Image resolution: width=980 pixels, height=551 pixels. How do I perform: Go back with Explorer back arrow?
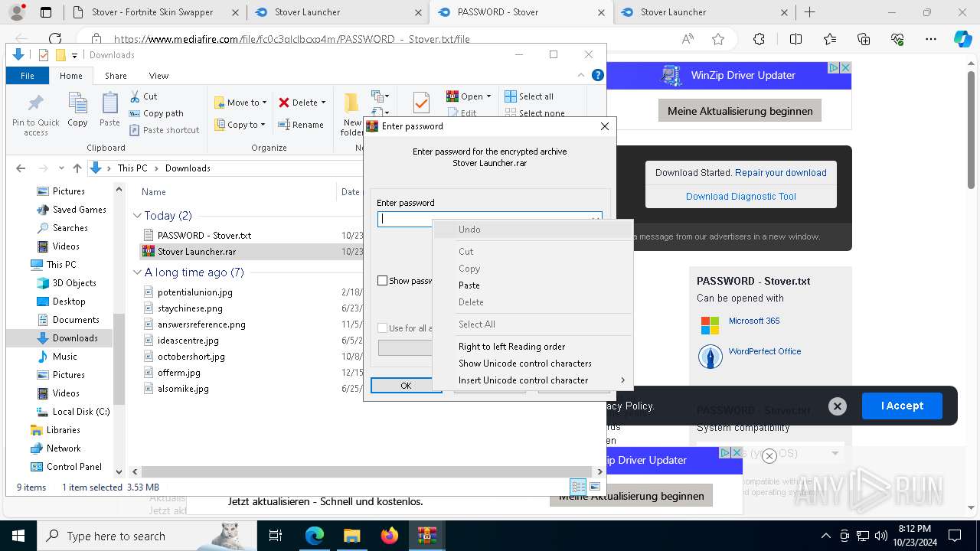click(21, 168)
